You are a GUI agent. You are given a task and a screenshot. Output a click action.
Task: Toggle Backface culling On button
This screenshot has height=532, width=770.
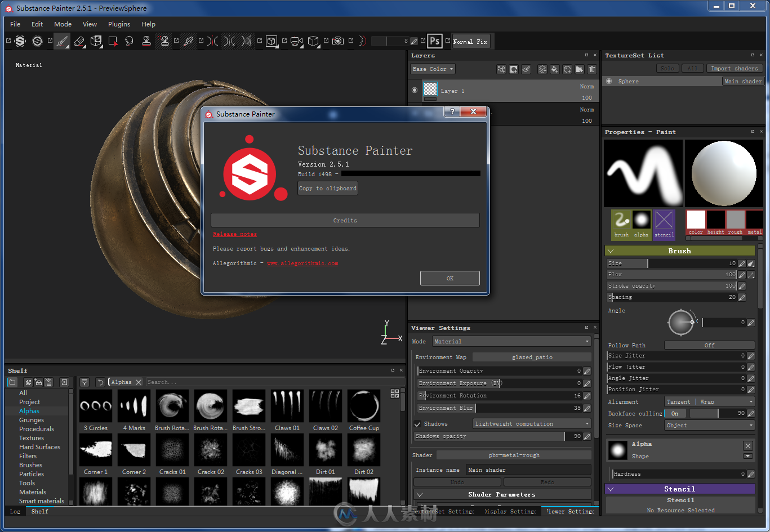click(x=675, y=413)
